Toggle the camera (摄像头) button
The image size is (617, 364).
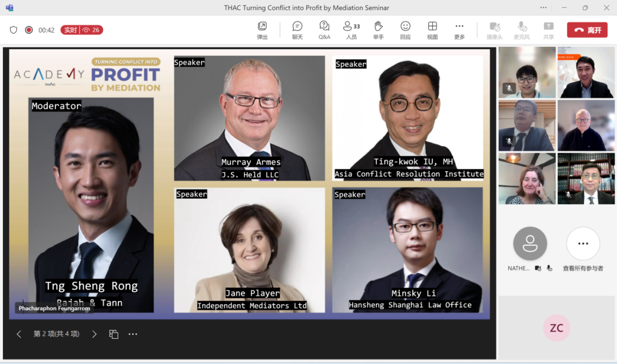495,30
